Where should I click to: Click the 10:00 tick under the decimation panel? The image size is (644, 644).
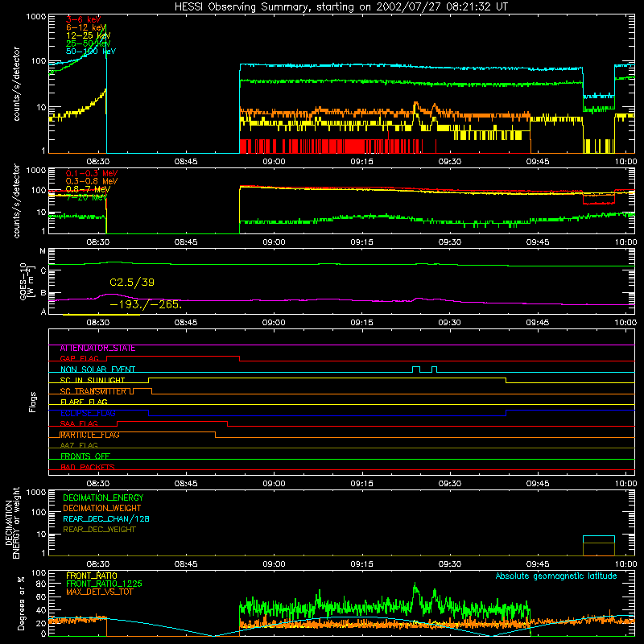click(625, 564)
